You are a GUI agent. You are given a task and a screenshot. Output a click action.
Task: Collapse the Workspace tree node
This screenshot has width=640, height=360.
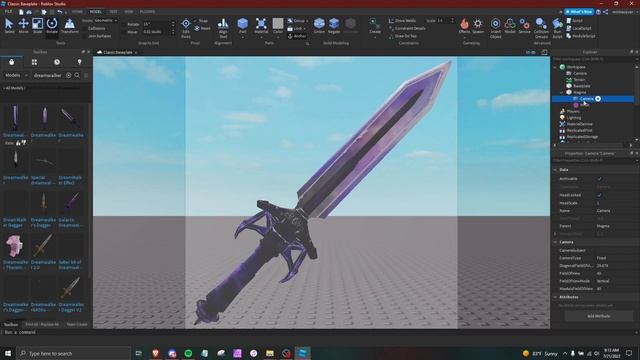coord(555,67)
